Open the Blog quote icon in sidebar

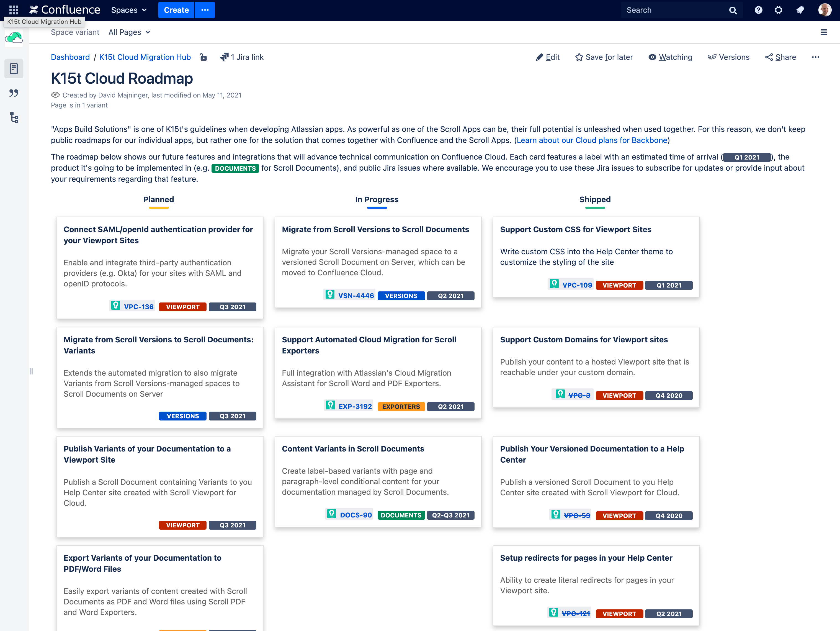14,93
